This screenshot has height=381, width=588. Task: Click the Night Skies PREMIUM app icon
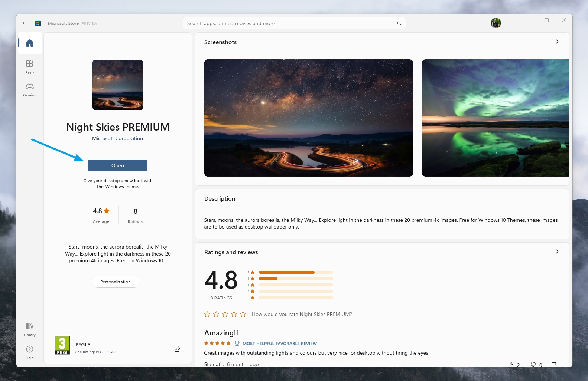tap(118, 85)
